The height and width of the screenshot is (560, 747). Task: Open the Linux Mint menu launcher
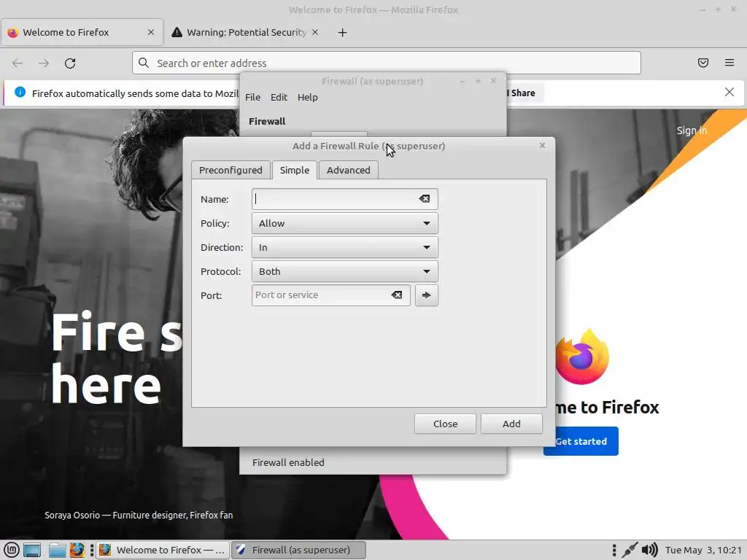11,550
